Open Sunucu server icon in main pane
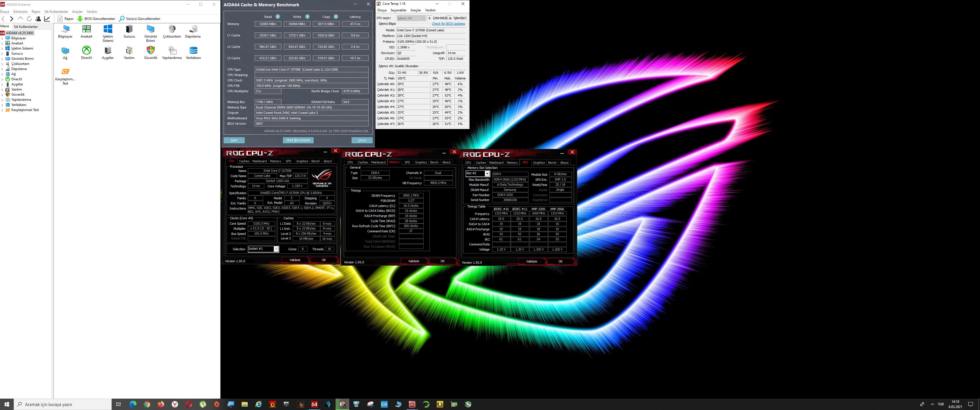The height and width of the screenshot is (410, 980). [129, 32]
